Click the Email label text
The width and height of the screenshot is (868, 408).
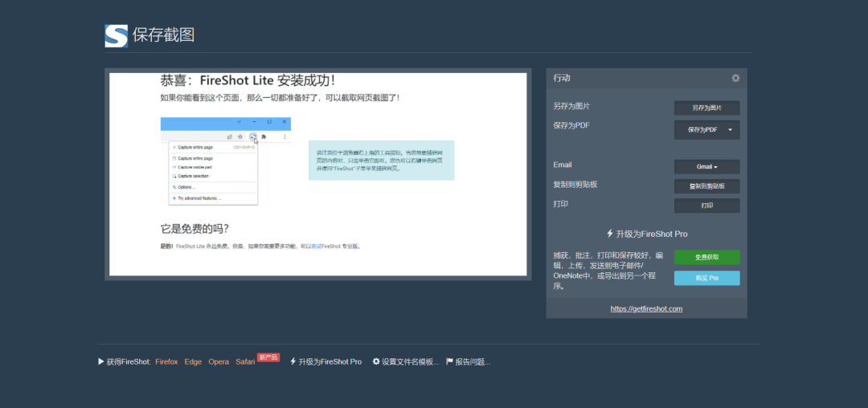click(563, 165)
